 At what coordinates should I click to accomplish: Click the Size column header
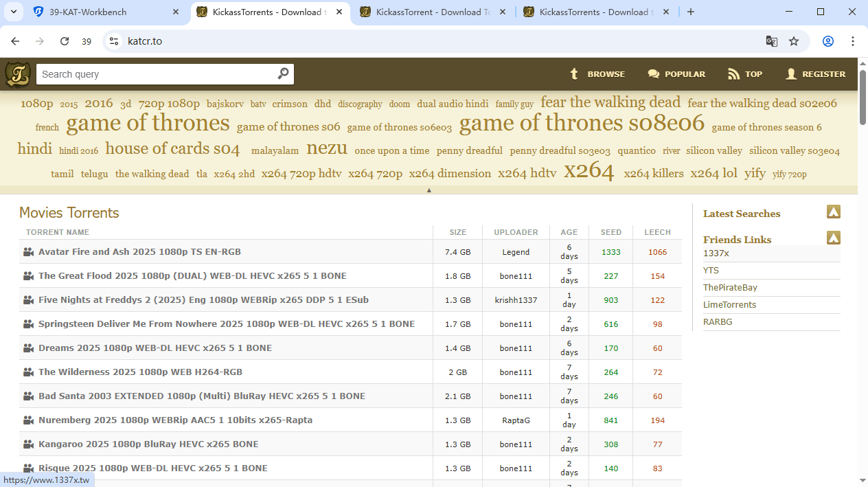(457, 232)
